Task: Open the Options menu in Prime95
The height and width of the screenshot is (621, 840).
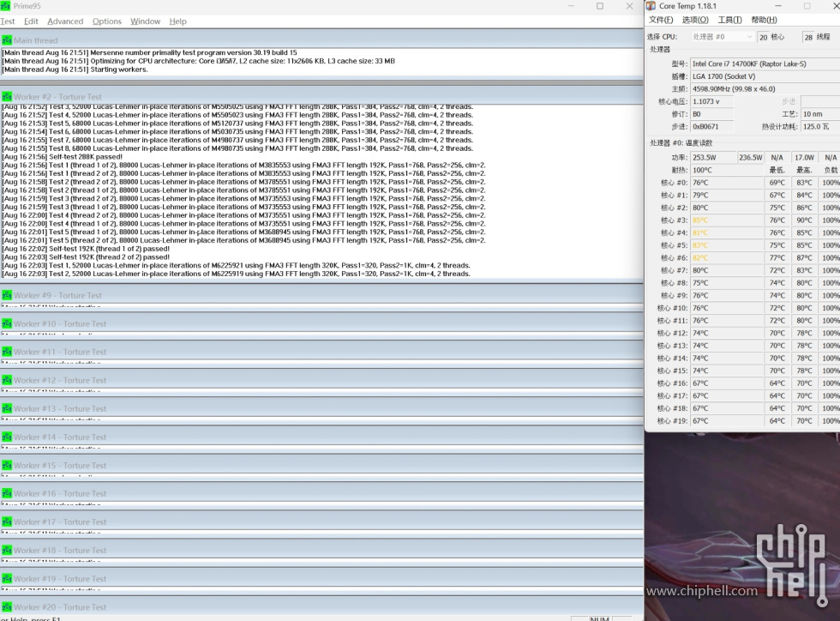Action: (x=107, y=21)
